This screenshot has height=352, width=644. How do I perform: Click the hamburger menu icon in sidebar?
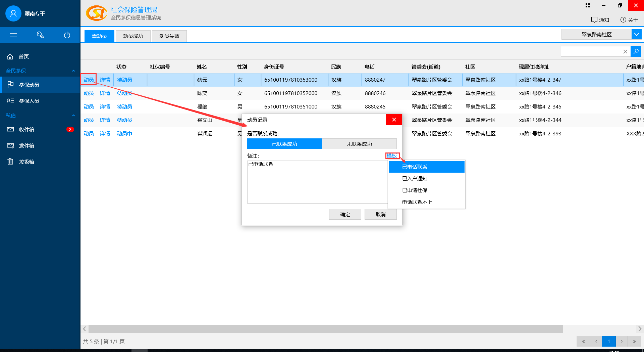point(13,35)
